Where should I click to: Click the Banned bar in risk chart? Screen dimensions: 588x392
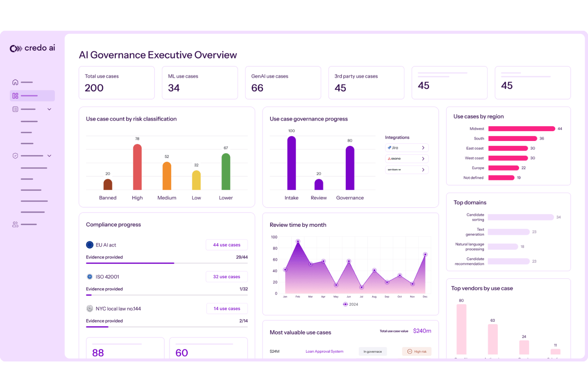pyautogui.click(x=108, y=185)
